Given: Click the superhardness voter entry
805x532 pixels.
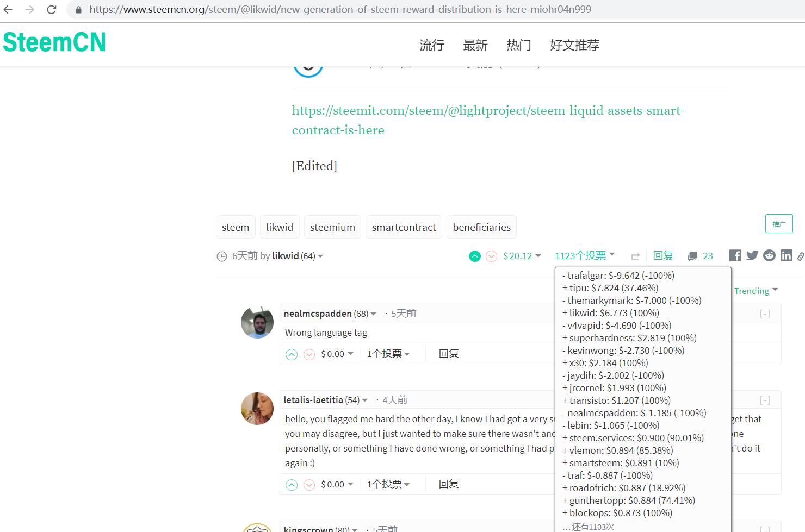Looking at the screenshot, I should [629, 338].
